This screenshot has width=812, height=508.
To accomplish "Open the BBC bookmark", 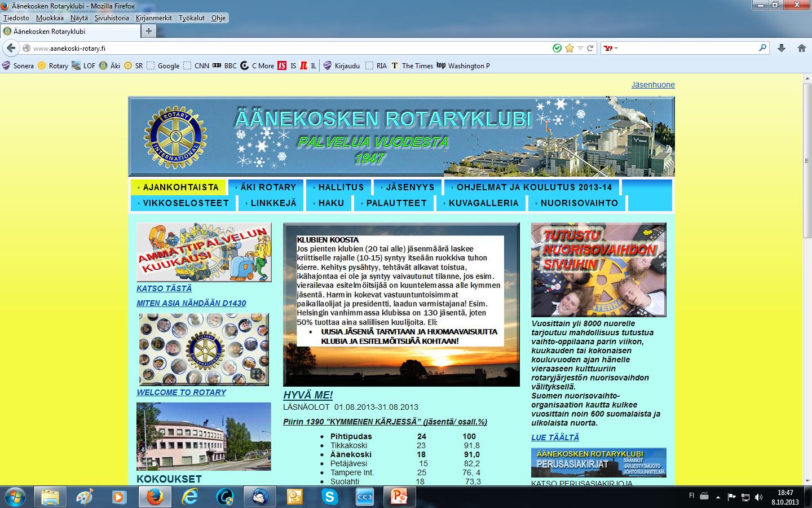I will (x=225, y=65).
